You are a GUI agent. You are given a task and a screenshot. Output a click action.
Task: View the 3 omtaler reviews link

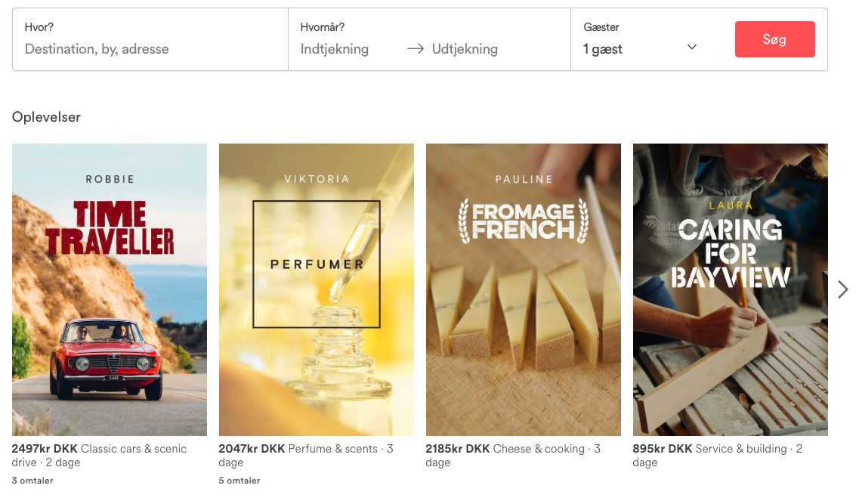(x=32, y=481)
